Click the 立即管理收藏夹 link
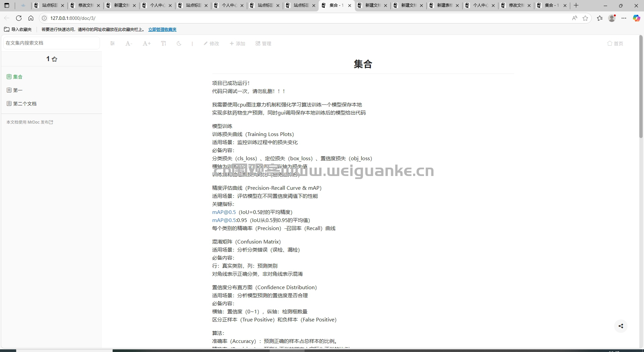This screenshot has height=352, width=644. tap(162, 30)
